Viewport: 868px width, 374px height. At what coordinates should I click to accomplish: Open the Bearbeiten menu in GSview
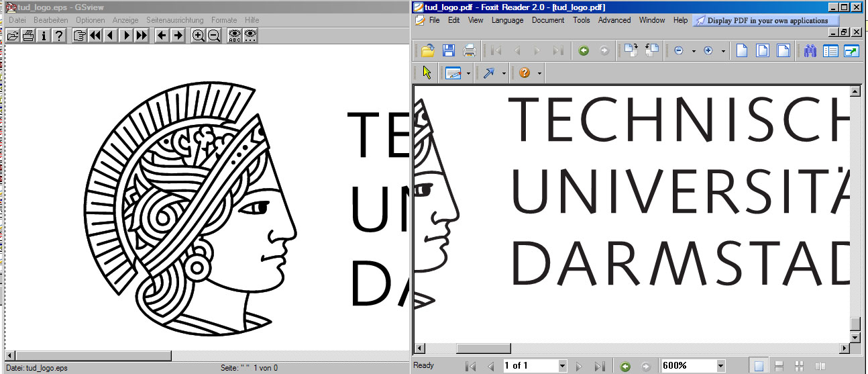point(51,20)
